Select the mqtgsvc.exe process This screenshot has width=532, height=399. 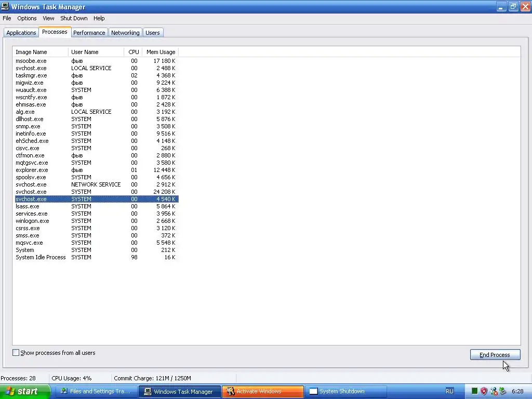click(x=96, y=163)
